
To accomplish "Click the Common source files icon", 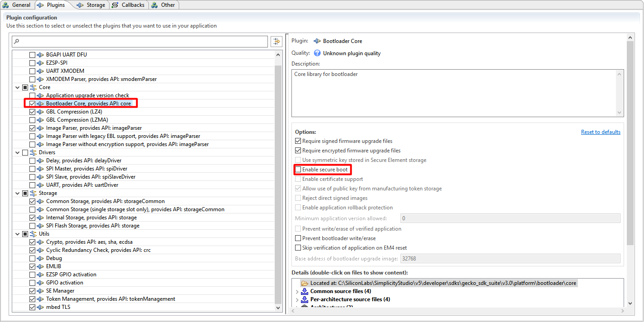I will pyautogui.click(x=305, y=291).
